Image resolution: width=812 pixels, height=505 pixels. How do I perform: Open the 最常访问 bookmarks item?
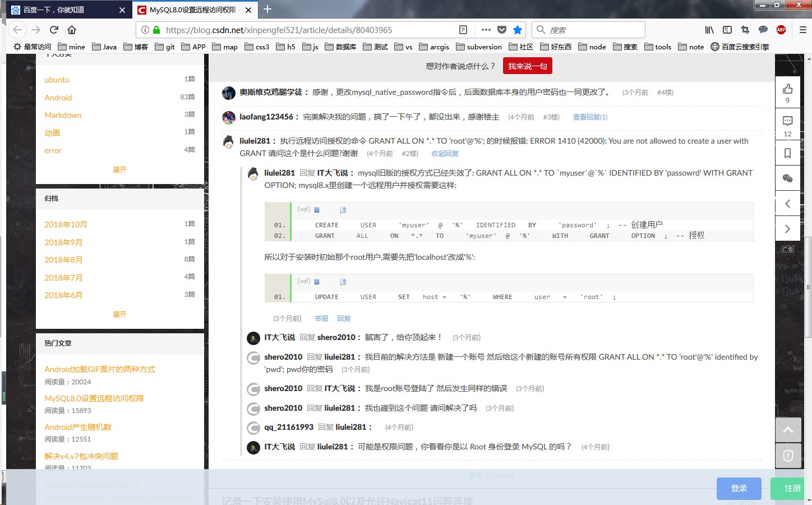tap(32, 47)
